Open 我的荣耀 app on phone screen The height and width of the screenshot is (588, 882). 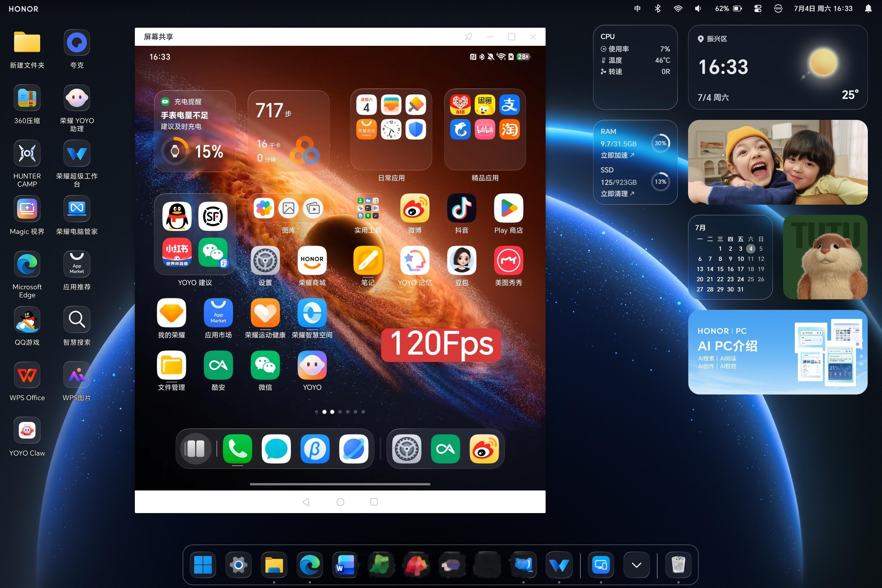pos(171,313)
